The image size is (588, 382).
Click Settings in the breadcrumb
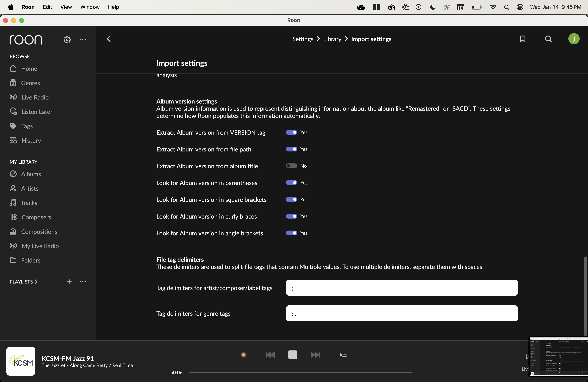[x=302, y=39]
